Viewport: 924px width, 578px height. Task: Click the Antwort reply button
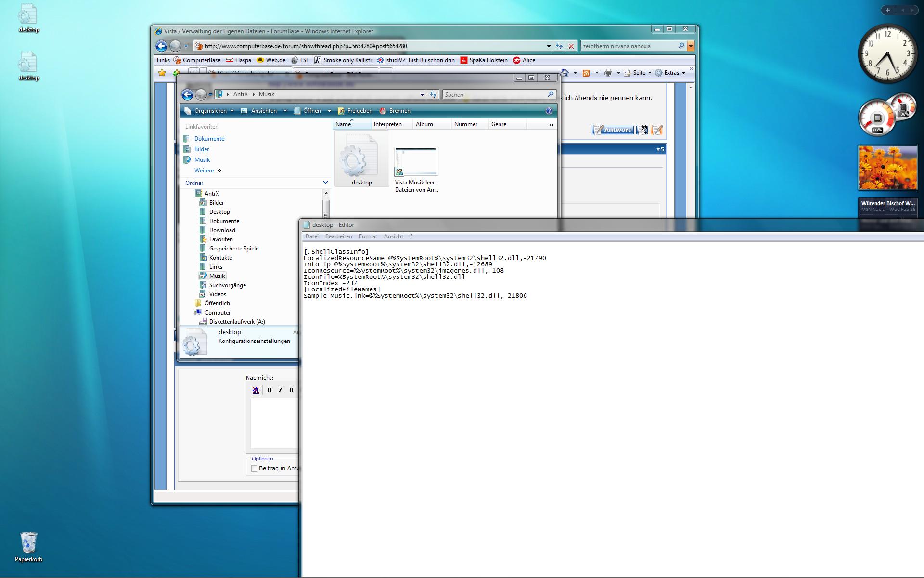(x=613, y=130)
